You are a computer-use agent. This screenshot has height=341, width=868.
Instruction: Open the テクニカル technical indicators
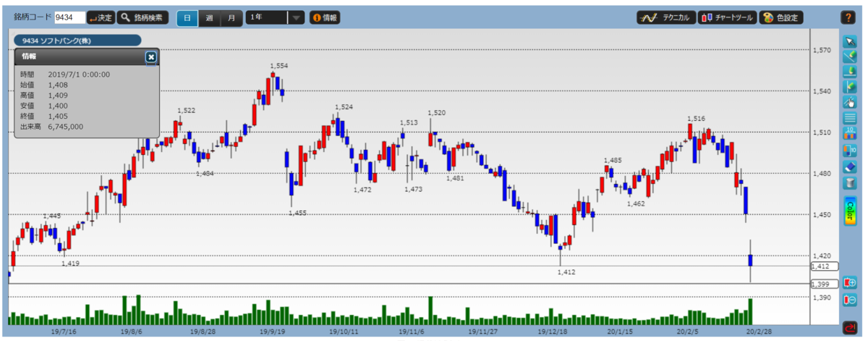click(x=665, y=17)
